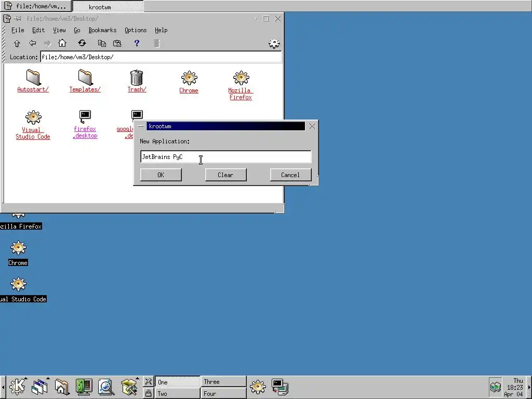
Task: Click the Paste icon in toolbar
Action: 117,43
